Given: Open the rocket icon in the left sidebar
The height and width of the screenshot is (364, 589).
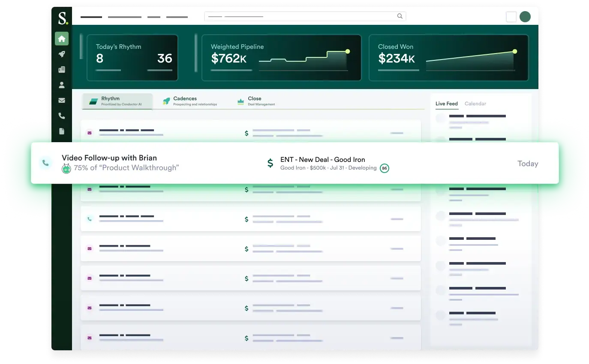Looking at the screenshot, I should click(62, 54).
